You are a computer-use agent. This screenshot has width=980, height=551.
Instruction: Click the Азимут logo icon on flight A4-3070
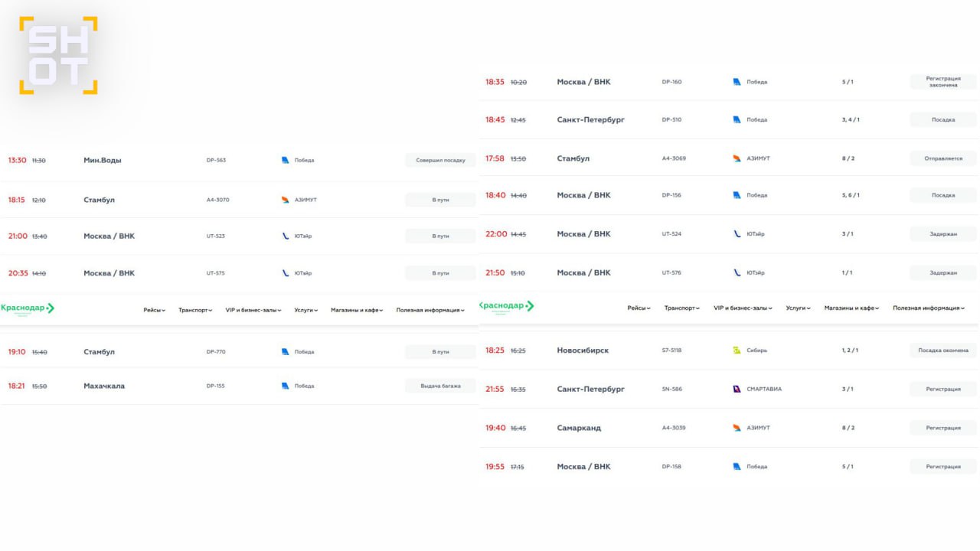pos(286,200)
